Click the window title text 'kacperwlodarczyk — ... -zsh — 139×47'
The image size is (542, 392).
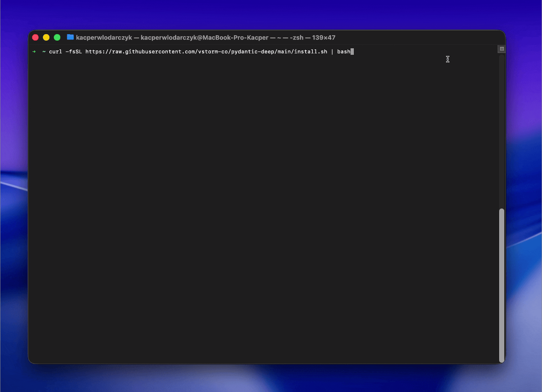pos(206,37)
